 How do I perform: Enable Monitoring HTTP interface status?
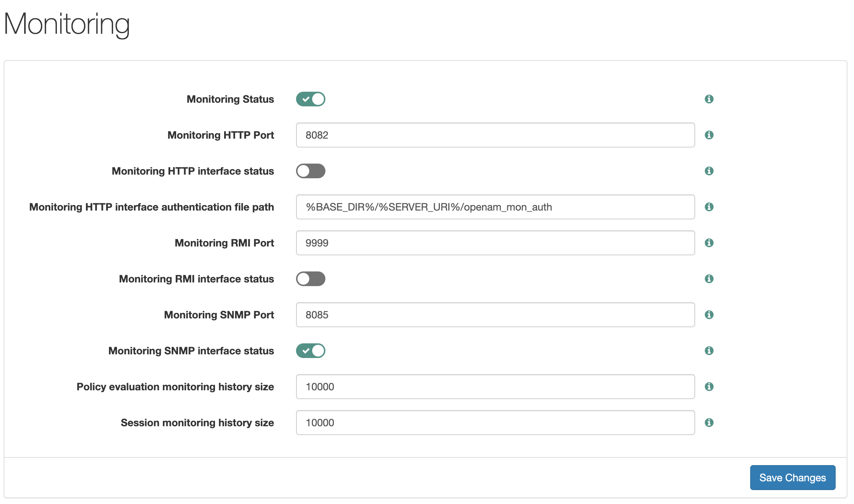click(311, 171)
